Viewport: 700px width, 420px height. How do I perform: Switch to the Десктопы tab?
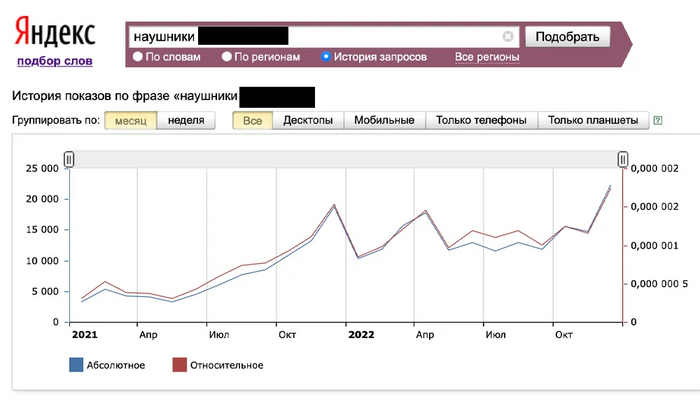tap(308, 120)
